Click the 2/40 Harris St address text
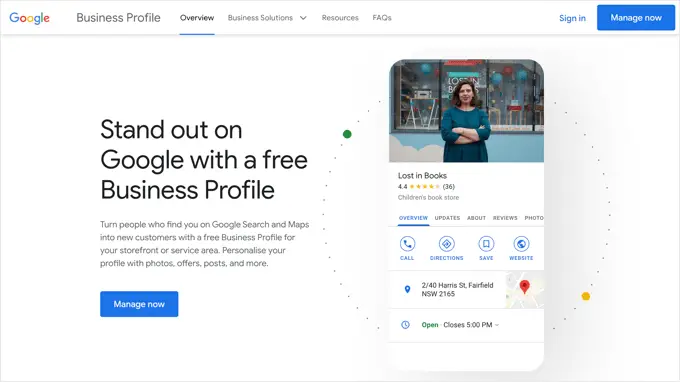 tap(457, 289)
